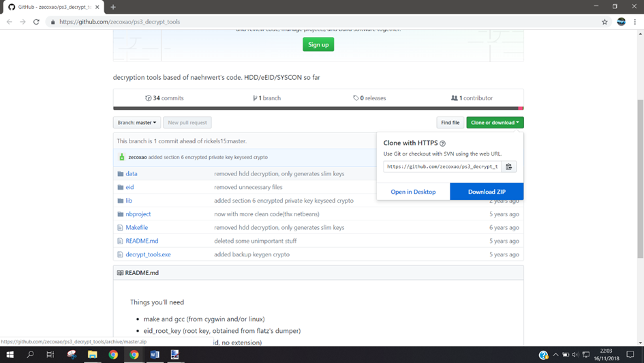Open Action Center notifications
The width and height of the screenshot is (644, 363).
(x=630, y=355)
